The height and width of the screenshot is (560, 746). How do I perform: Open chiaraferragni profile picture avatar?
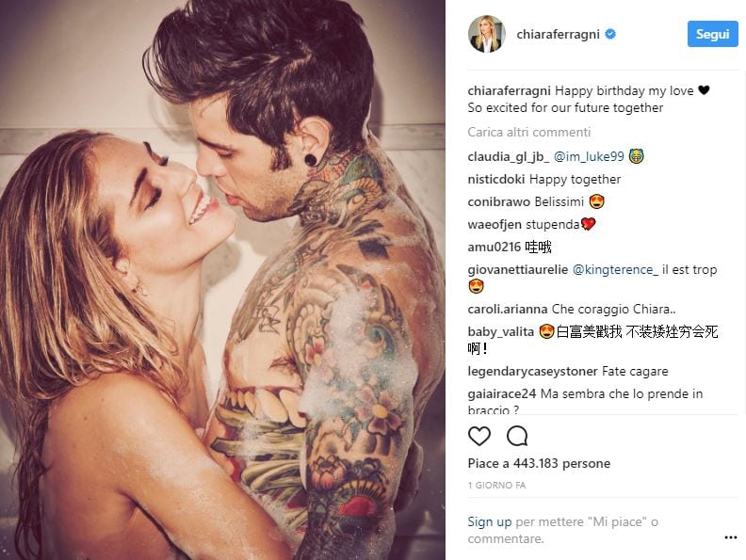(x=487, y=34)
